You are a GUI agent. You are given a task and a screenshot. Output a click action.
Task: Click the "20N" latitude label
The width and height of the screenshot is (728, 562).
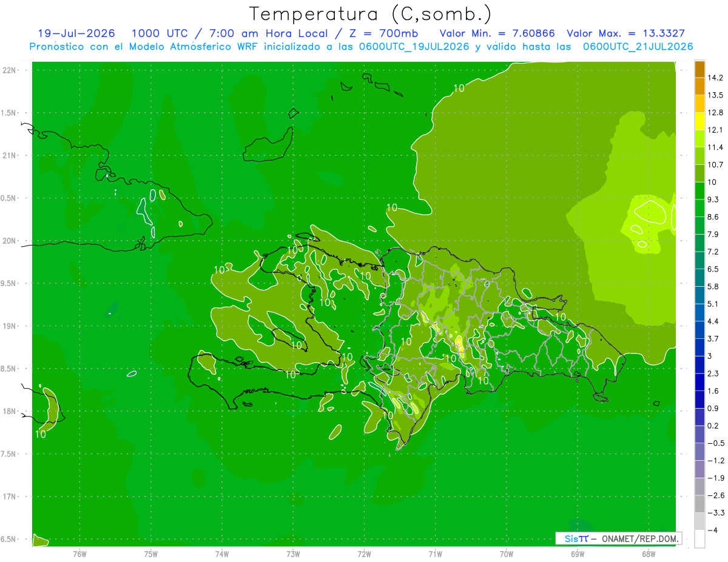[x=9, y=241]
